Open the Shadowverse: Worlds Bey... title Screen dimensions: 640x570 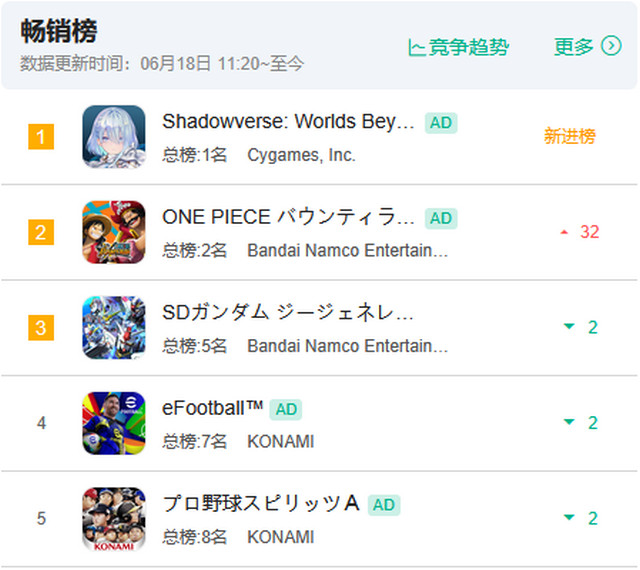288,122
